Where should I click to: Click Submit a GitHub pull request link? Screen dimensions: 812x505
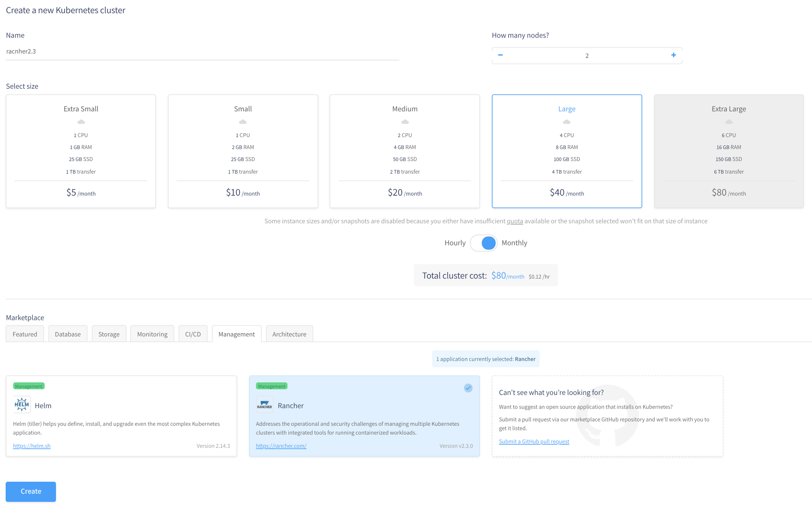[x=534, y=441]
